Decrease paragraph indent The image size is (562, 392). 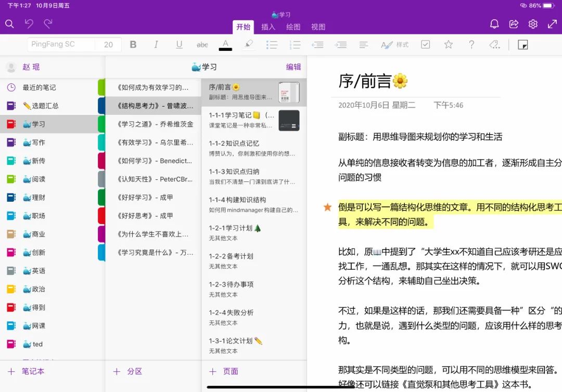pos(317,45)
